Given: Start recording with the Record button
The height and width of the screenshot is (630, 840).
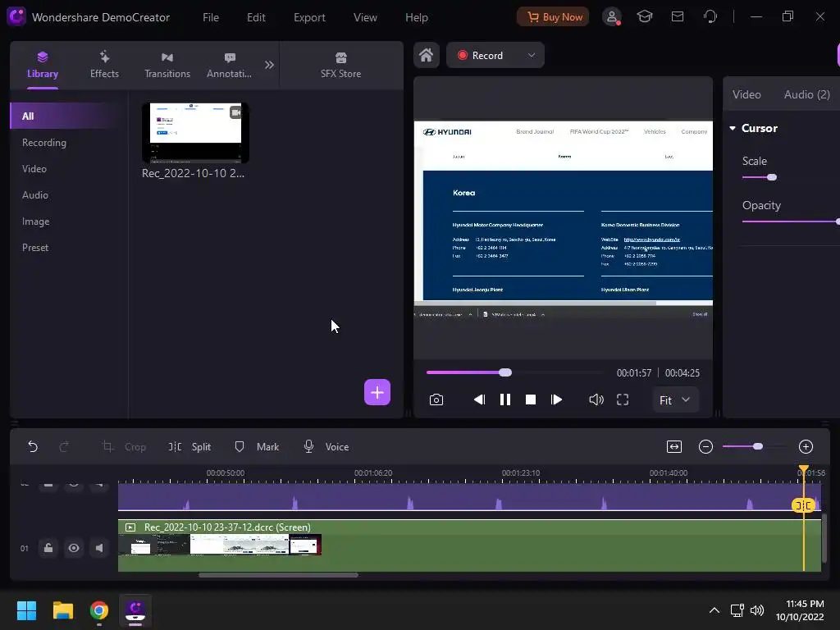Looking at the screenshot, I should point(481,55).
